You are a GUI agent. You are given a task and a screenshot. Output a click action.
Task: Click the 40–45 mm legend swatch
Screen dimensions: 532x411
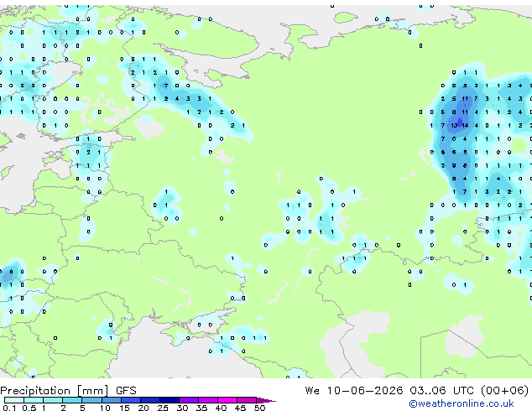click(x=227, y=400)
